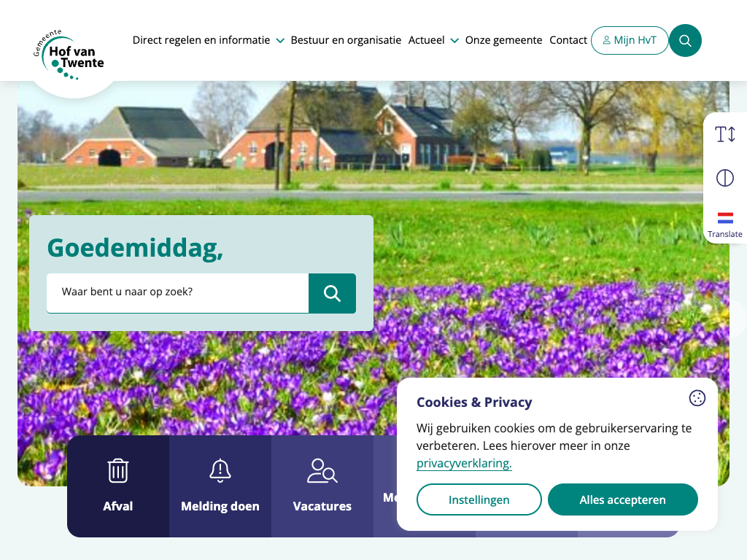Open the Contact menu link
The width and height of the screenshot is (747, 560).
[x=568, y=41]
